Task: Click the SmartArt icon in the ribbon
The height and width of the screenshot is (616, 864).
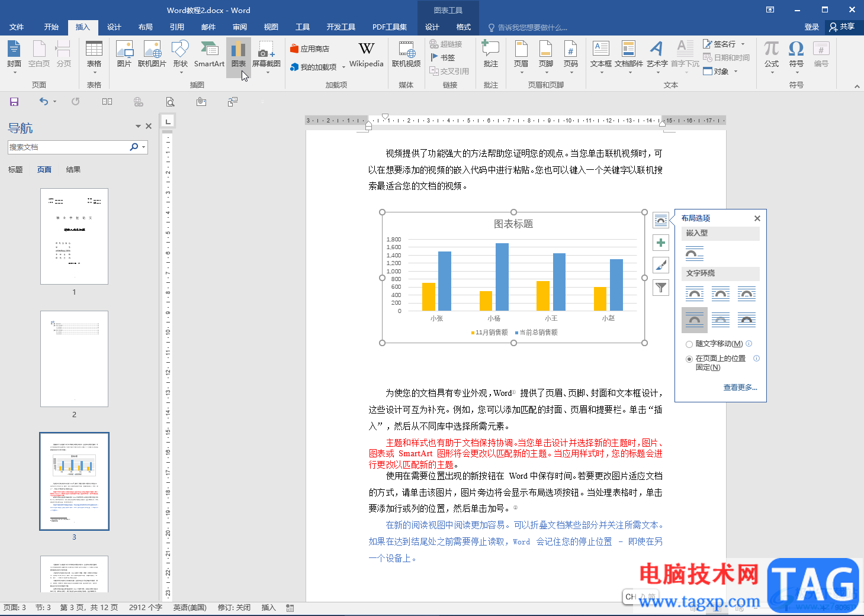Action: point(208,54)
